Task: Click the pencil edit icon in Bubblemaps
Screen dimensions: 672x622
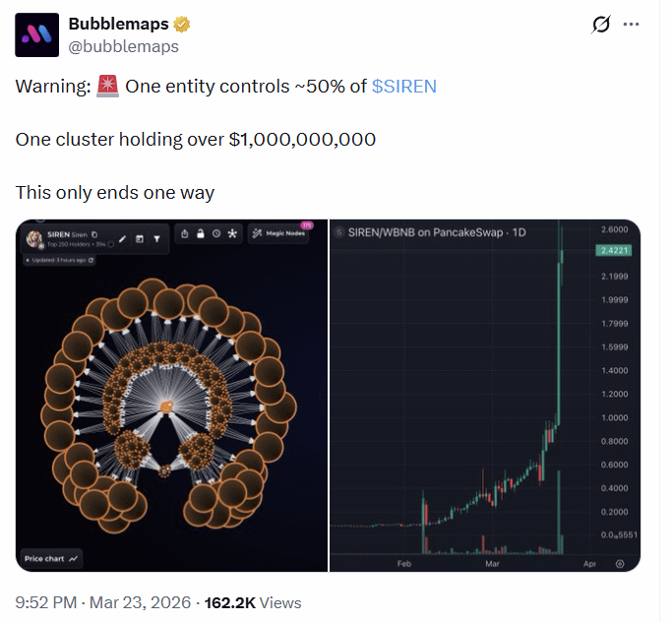Action: (123, 238)
